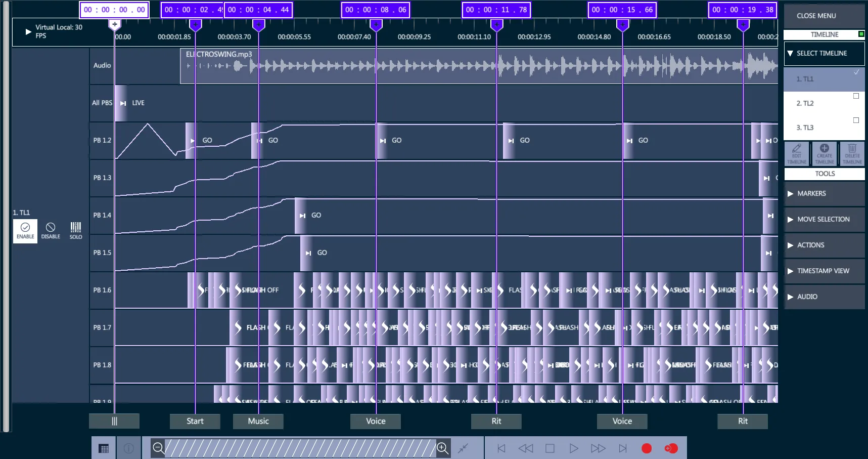The height and width of the screenshot is (459, 868).
Task: Click Rit label on the 00:00:11.78 marker
Action: (x=496, y=421)
